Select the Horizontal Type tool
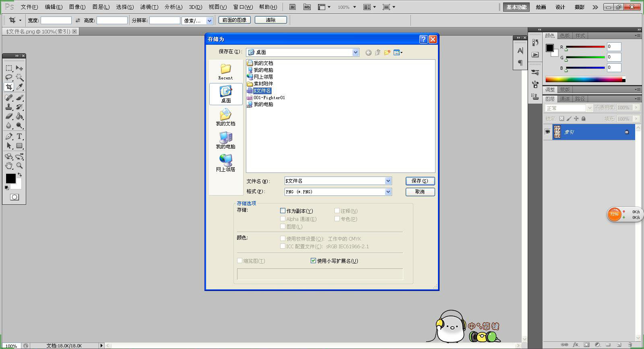This screenshot has height=349, width=644. click(19, 136)
